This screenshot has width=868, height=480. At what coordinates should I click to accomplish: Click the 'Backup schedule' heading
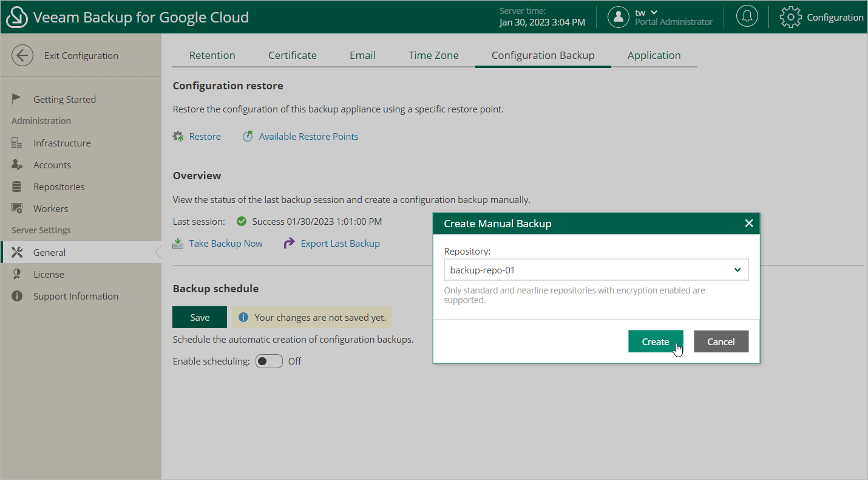(x=215, y=289)
